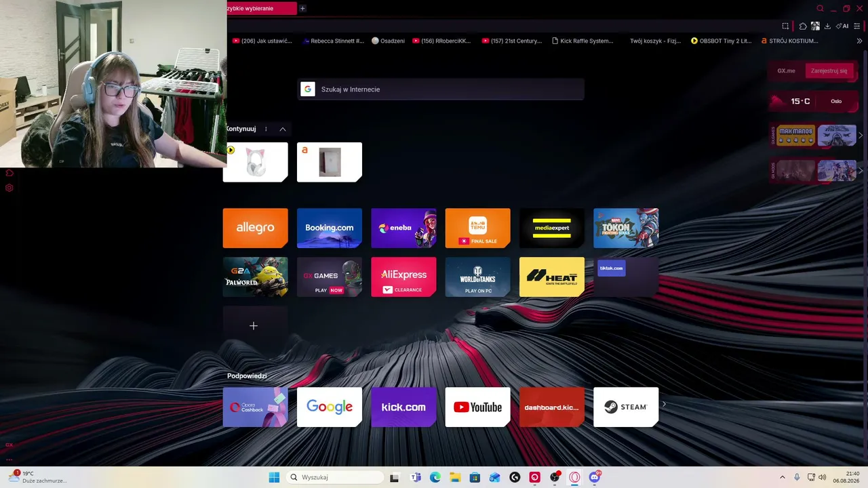The image size is (868, 488).
Task: Open the Max Manos game thumbnail
Action: 796,135
